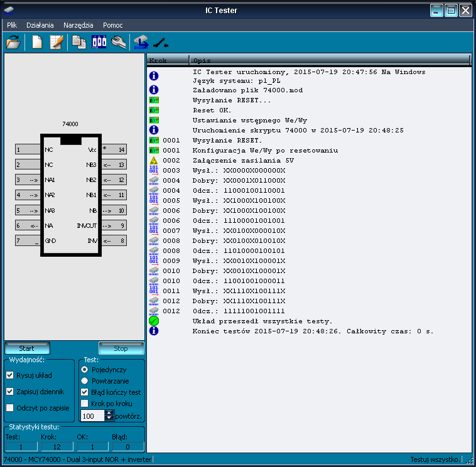Image resolution: width=476 pixels, height=467 pixels.
Task: Open the Narzędzia menu
Action: coord(78,25)
